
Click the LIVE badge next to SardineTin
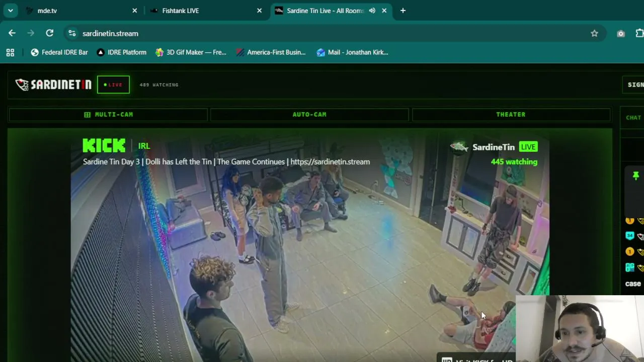[528, 147]
